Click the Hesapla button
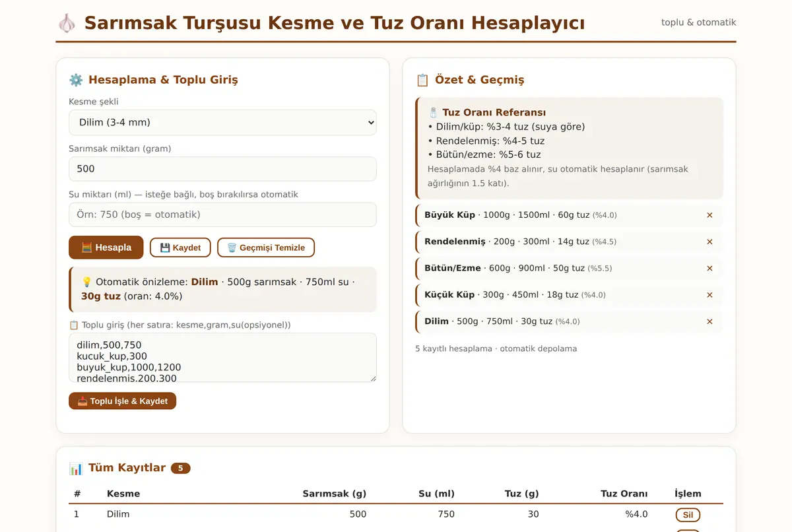 point(106,248)
